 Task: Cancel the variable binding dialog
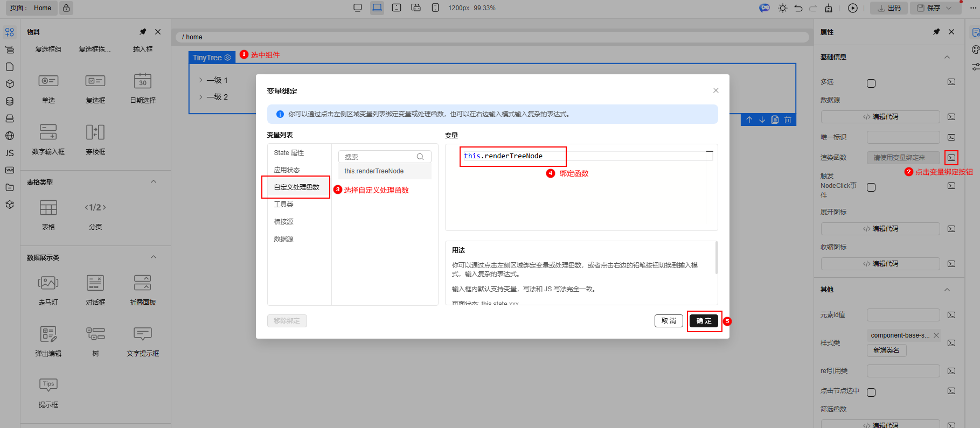pos(669,321)
